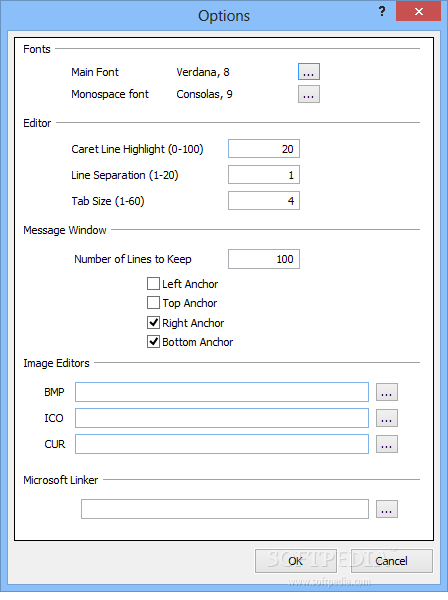This screenshot has height=600, width=448.
Task: Click the help question mark icon
Action: 382,11
